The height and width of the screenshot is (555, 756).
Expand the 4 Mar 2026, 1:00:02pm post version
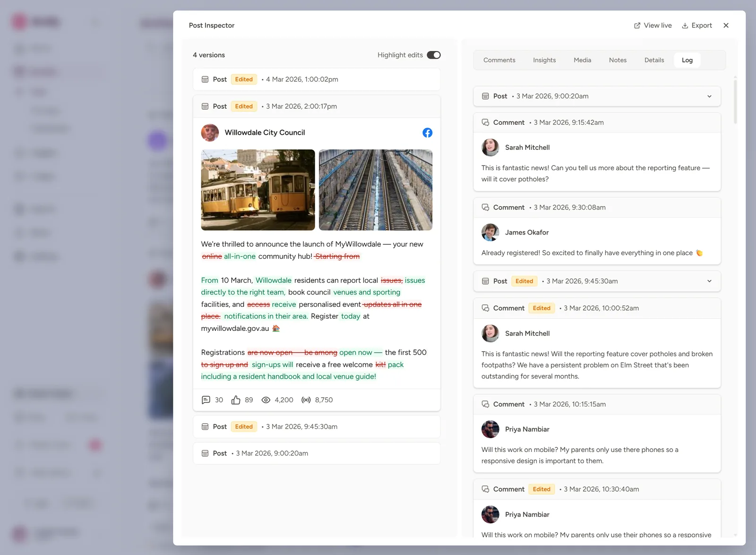click(317, 79)
